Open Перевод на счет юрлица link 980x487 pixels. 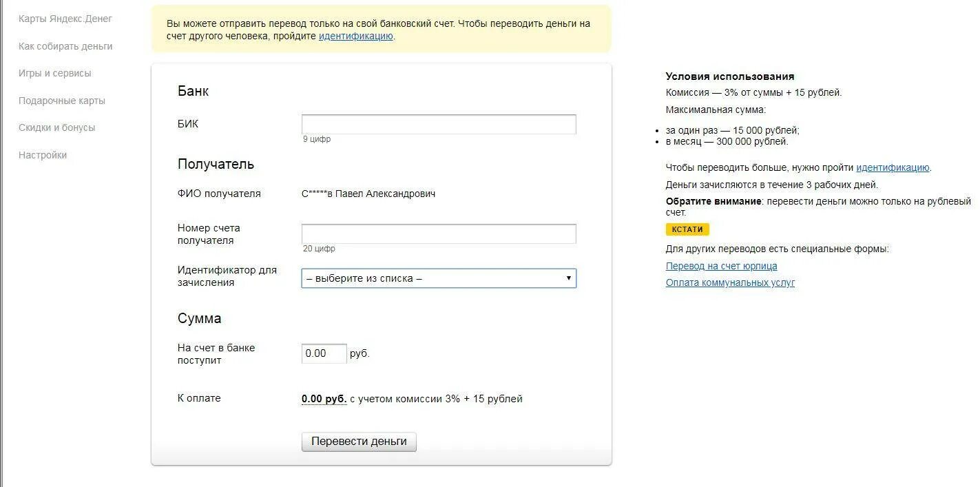click(x=721, y=266)
